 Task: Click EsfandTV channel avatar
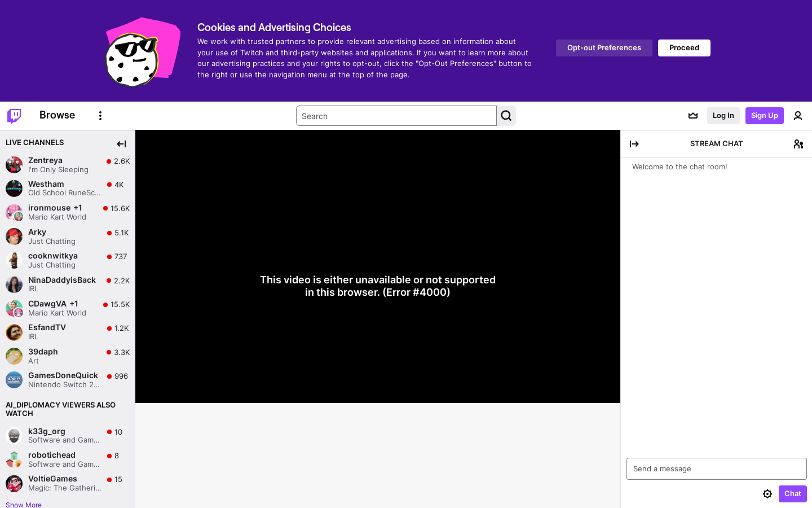(14, 332)
